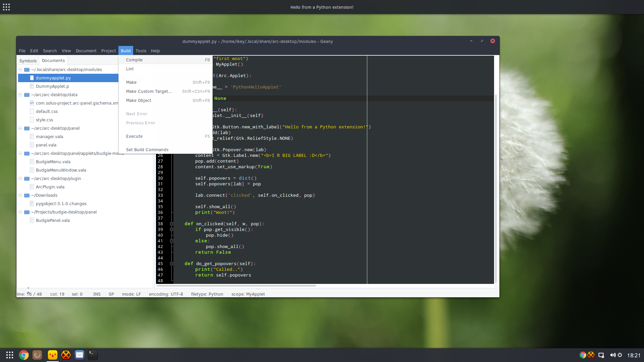Open default.css from the tree
This screenshot has height=362, width=644.
click(47, 112)
